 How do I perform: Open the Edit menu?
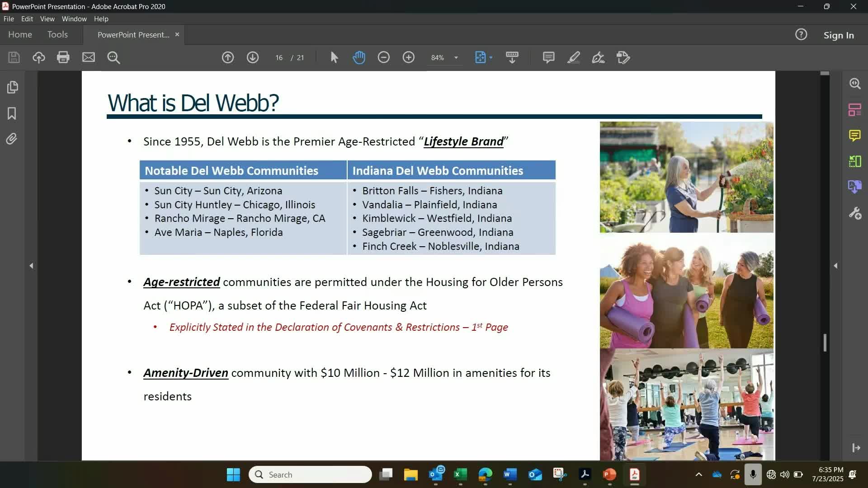click(x=27, y=19)
